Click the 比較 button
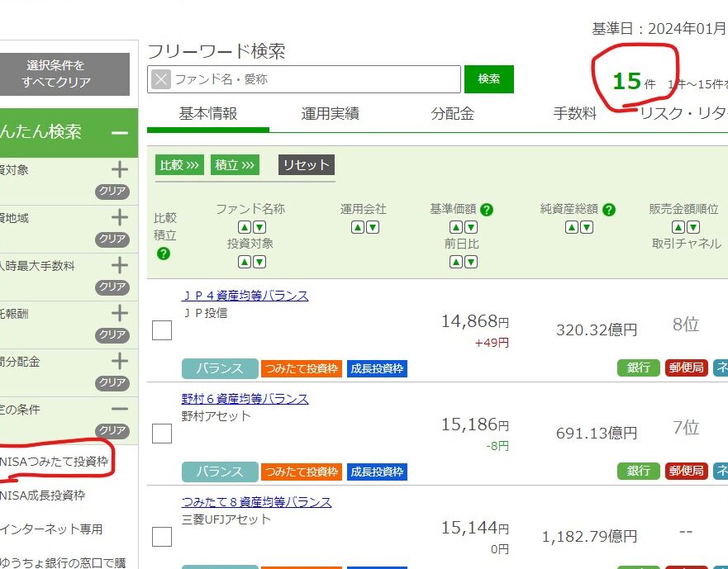Screen dimensions: 728x569 point(179,165)
